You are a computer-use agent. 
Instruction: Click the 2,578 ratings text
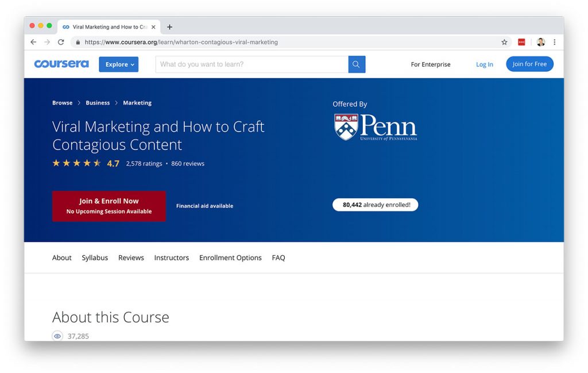pos(144,164)
